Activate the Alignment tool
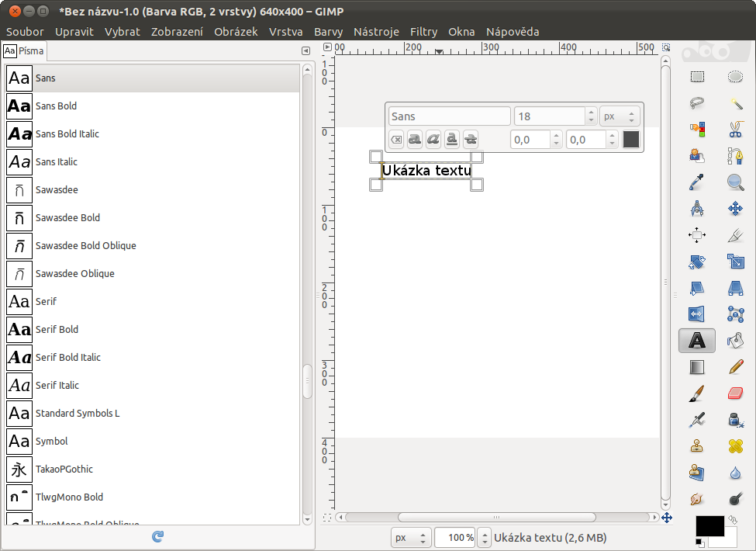The image size is (756, 551). 697,235
